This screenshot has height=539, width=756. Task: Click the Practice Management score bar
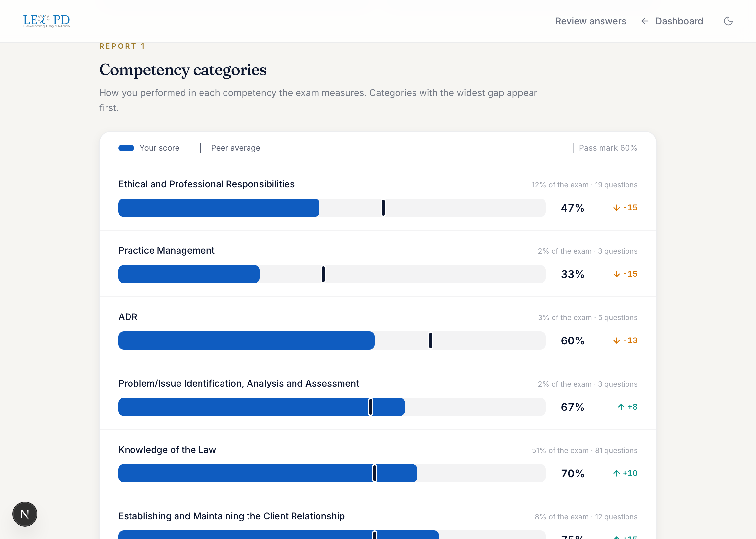[x=332, y=274]
